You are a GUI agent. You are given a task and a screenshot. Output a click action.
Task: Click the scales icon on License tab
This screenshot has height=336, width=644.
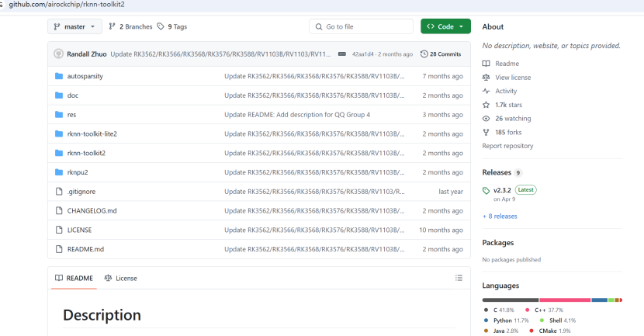[x=108, y=278]
